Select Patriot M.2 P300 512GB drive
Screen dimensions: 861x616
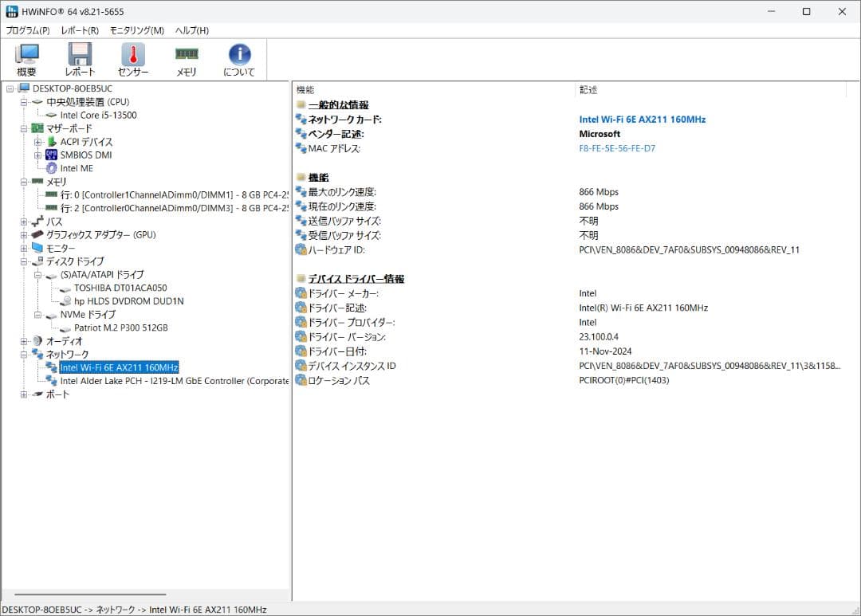tap(120, 328)
